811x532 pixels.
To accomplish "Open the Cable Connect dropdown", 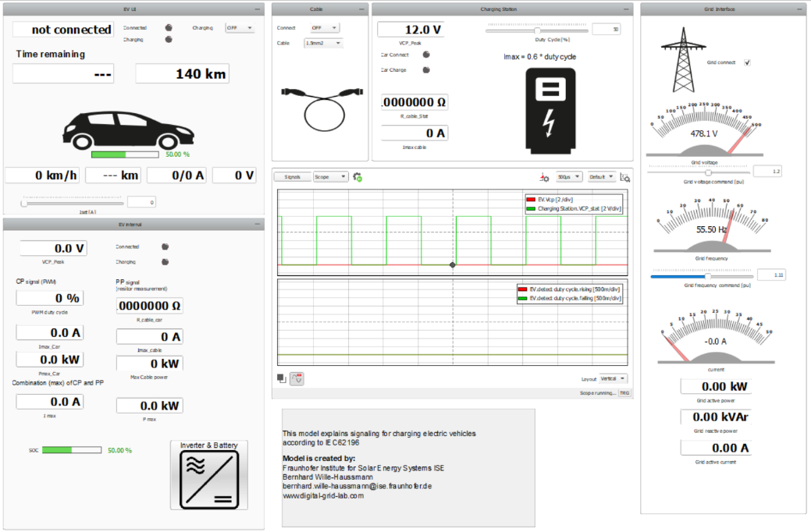I will click(x=323, y=28).
